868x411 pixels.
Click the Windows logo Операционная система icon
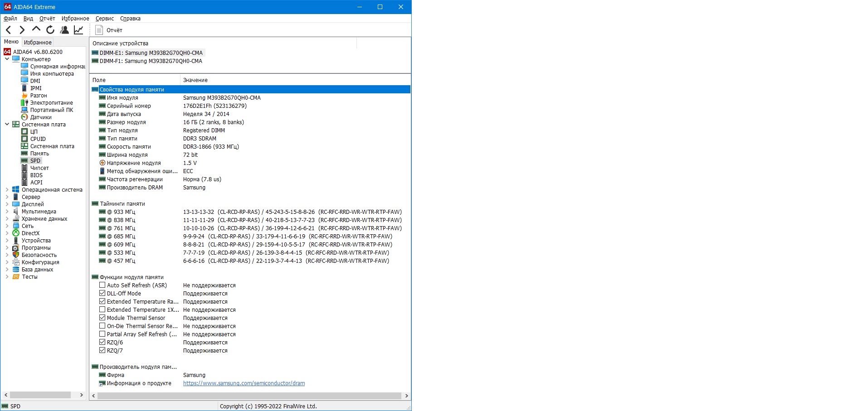[x=16, y=189]
